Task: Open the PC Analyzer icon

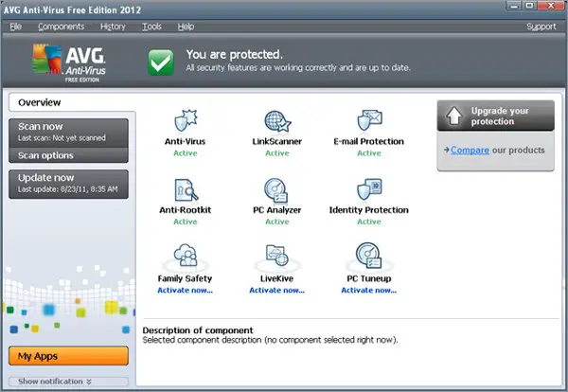Action: [x=276, y=189]
